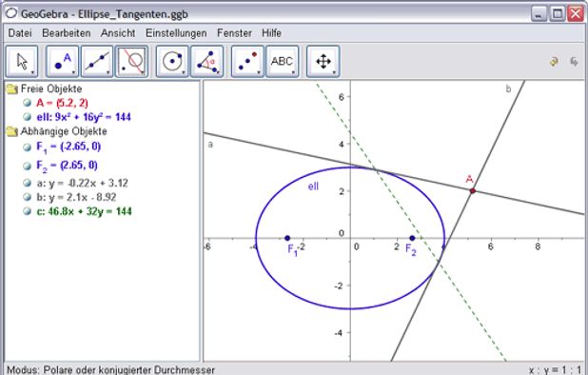This screenshot has height=375, width=588.
Task: Open the ABC text tool dropdown arrow
Action: (x=294, y=72)
